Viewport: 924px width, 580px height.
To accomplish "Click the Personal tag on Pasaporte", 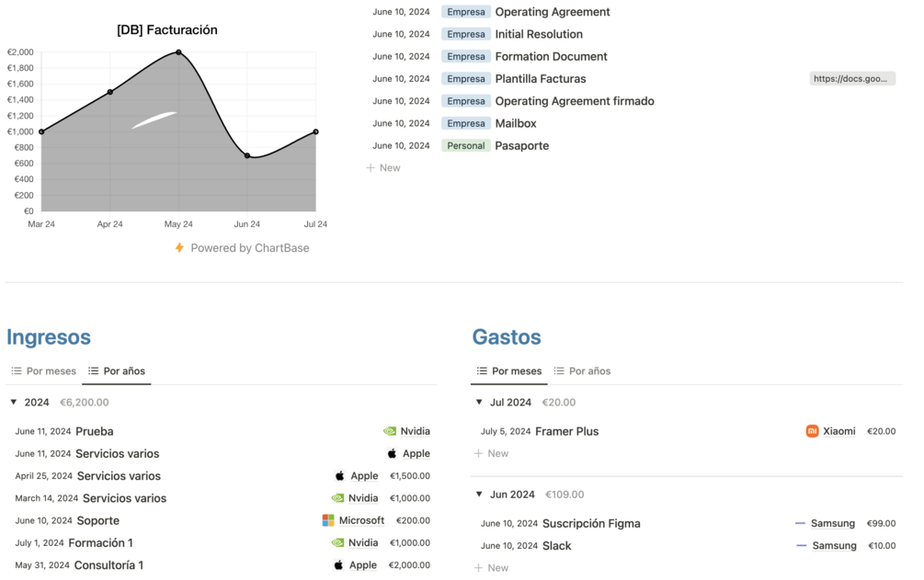I will click(466, 145).
